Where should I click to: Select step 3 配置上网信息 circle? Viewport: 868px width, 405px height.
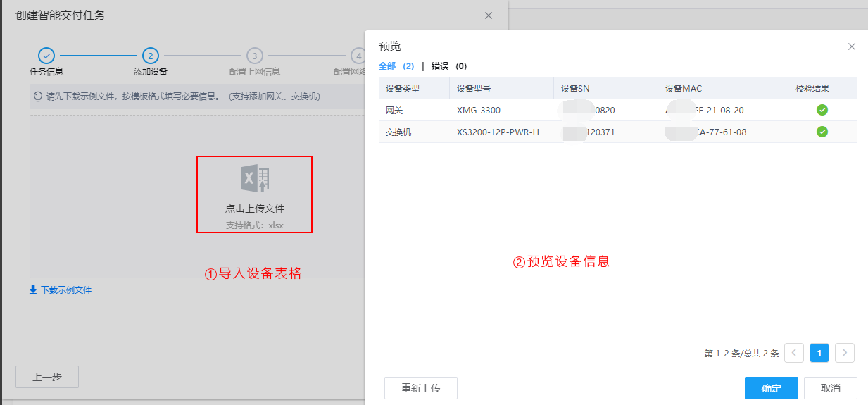pos(254,56)
